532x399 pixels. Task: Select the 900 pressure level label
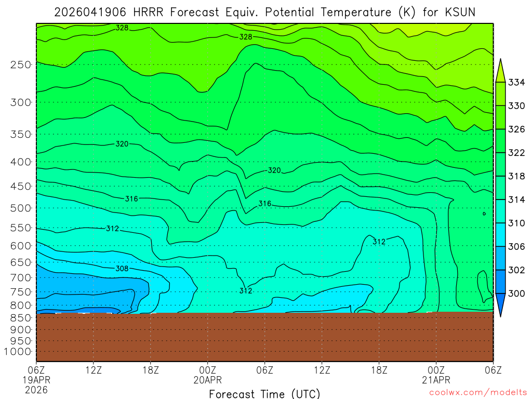[21, 329]
